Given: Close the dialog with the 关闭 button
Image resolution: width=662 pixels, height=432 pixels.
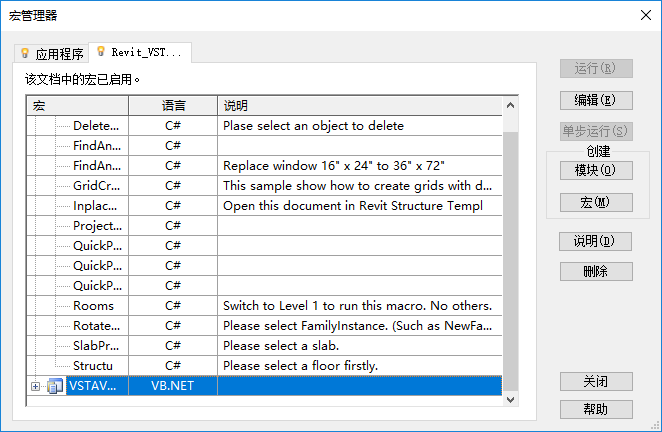Looking at the screenshot, I should coord(596,381).
